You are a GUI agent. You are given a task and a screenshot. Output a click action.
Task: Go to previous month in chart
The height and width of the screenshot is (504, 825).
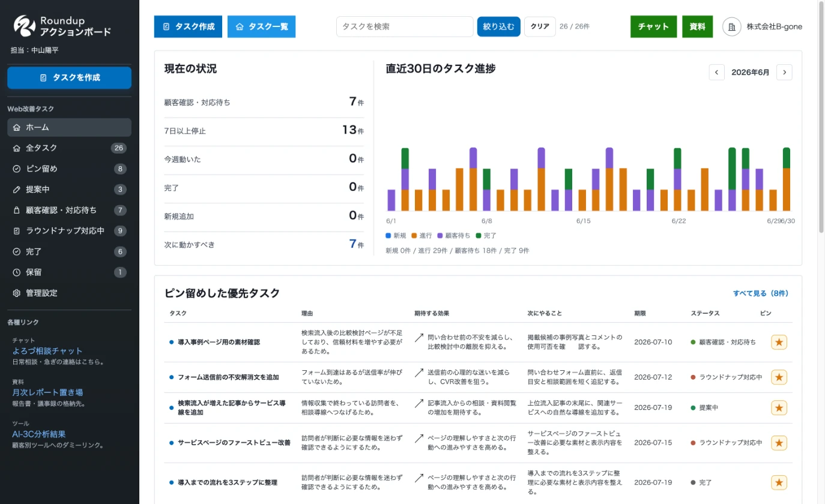[x=716, y=72]
